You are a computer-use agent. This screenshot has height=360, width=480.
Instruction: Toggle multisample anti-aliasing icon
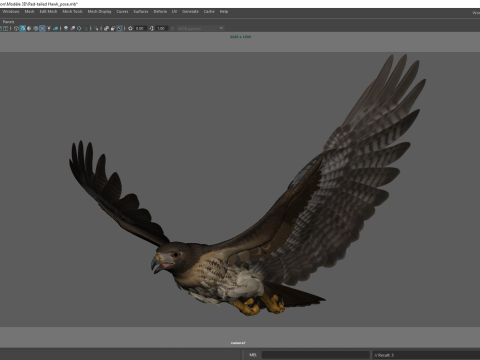click(x=79, y=28)
